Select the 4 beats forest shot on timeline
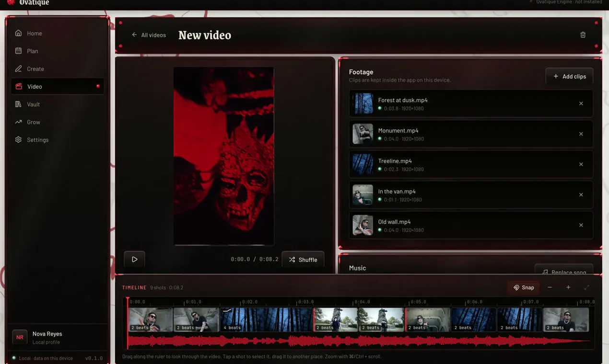 tap(266, 319)
